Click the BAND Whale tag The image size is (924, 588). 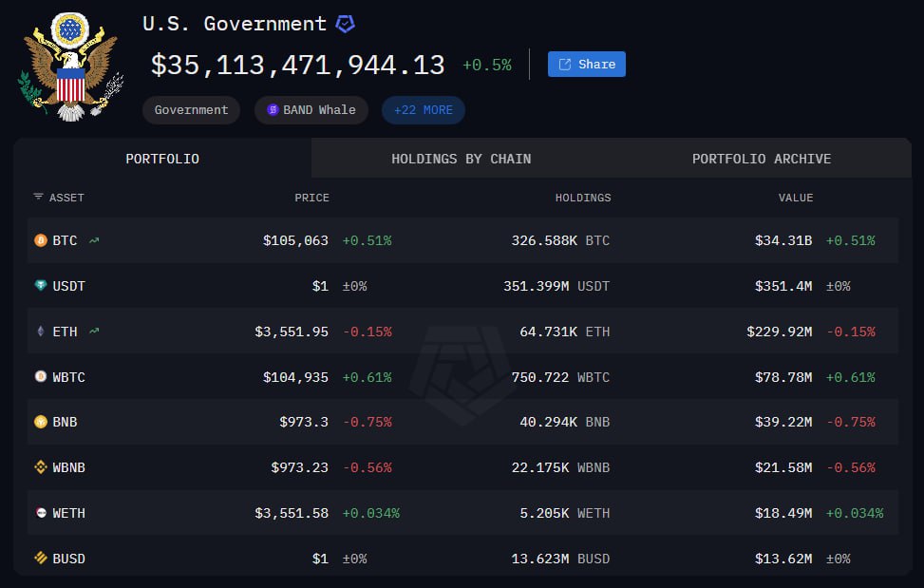coord(311,110)
